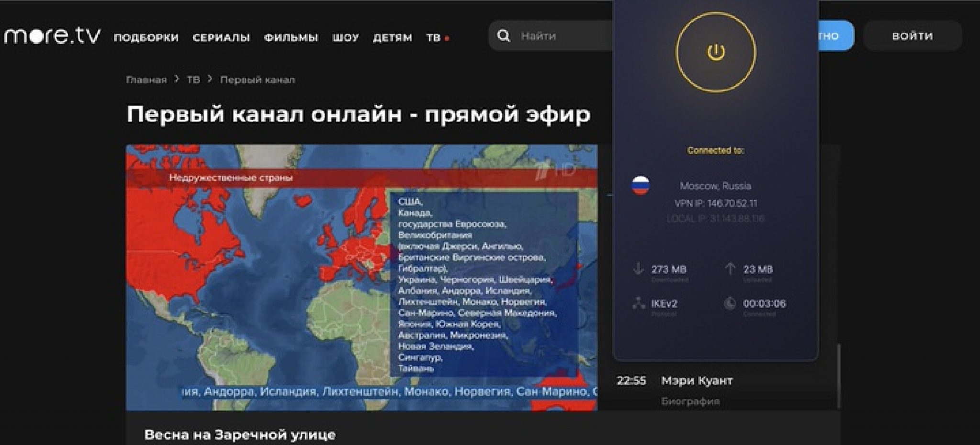Click the Найти search field
This screenshot has width=980, height=445.
(551, 36)
